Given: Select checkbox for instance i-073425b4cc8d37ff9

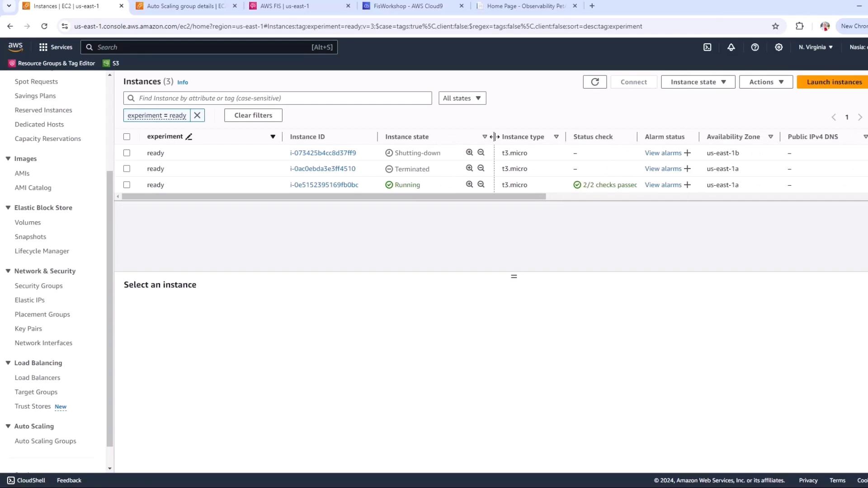Looking at the screenshot, I should pos(127,153).
